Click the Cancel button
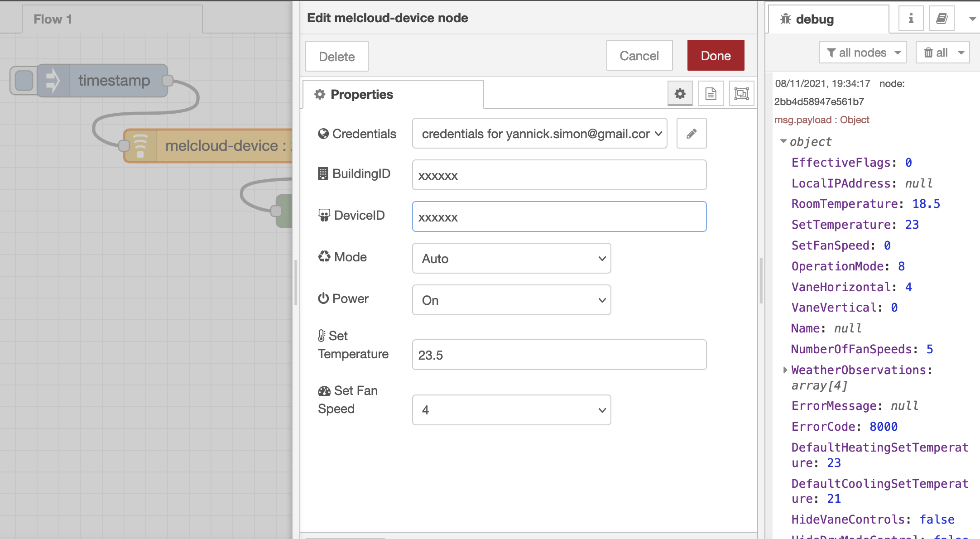 click(x=639, y=56)
